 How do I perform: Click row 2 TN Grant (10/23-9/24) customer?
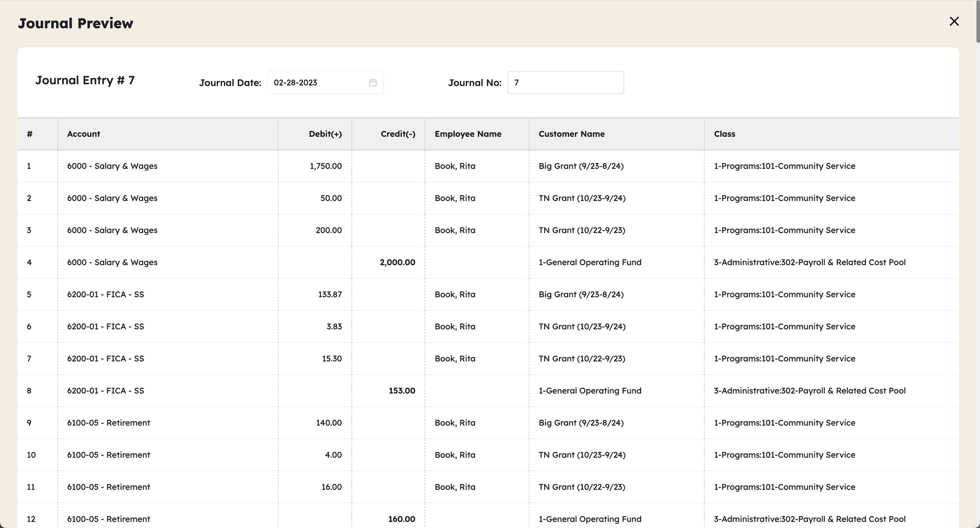582,198
